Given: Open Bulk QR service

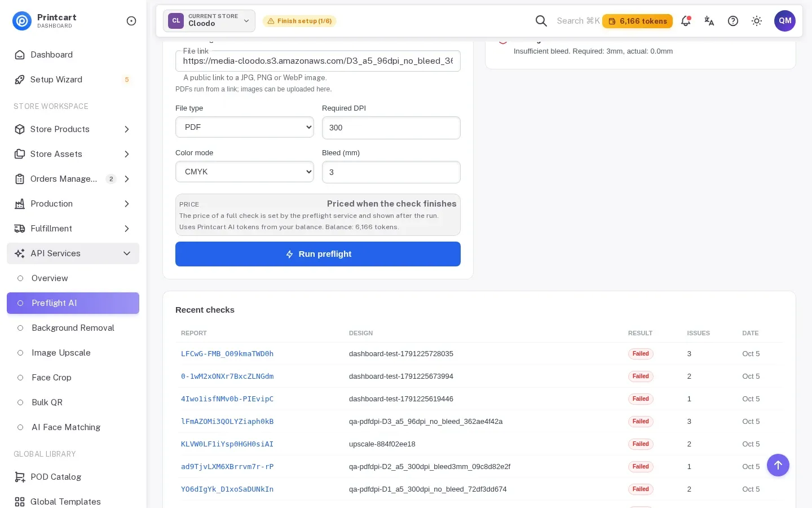Looking at the screenshot, I should tap(73, 402).
